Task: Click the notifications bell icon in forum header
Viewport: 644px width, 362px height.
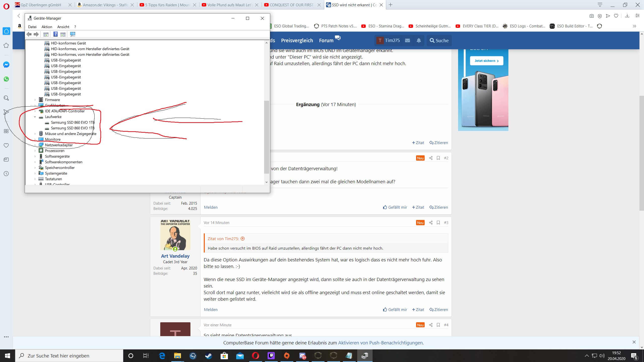Action: [x=419, y=40]
